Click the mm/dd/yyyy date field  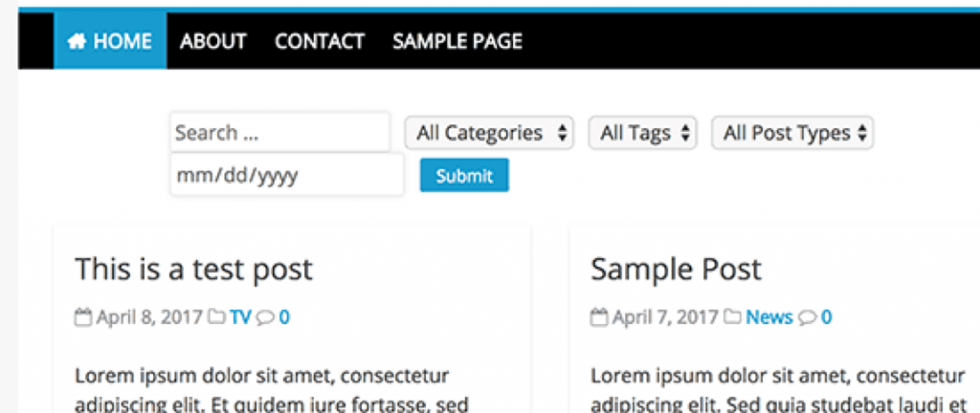click(287, 175)
